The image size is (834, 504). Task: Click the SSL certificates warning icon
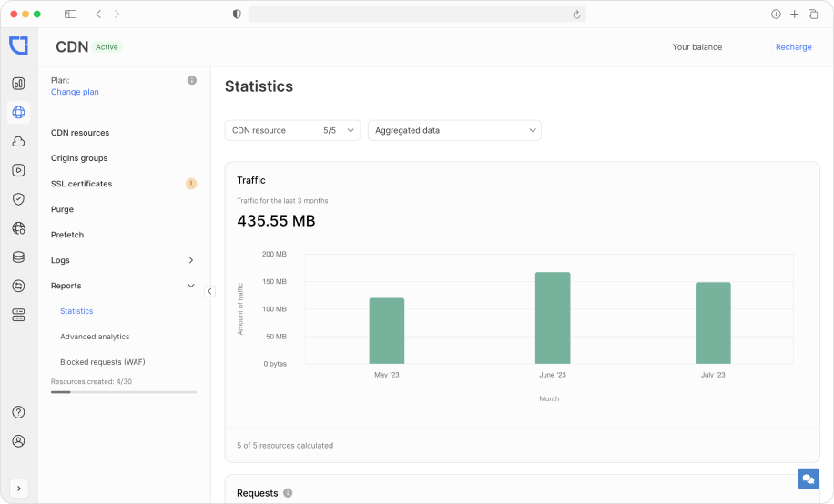pyautogui.click(x=191, y=184)
